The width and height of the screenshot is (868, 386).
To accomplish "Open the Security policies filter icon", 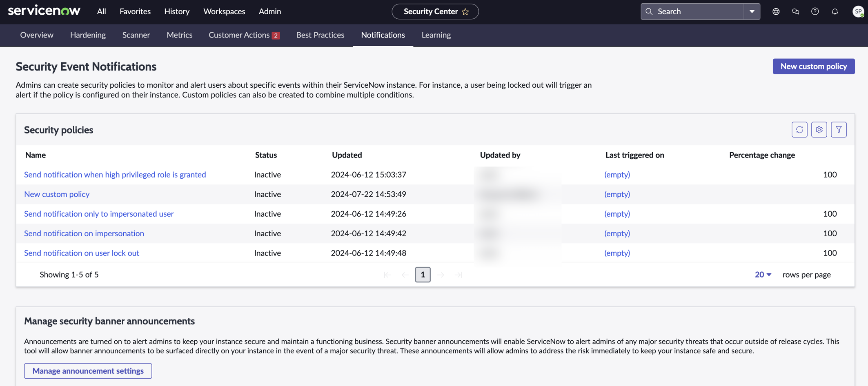I will point(839,130).
